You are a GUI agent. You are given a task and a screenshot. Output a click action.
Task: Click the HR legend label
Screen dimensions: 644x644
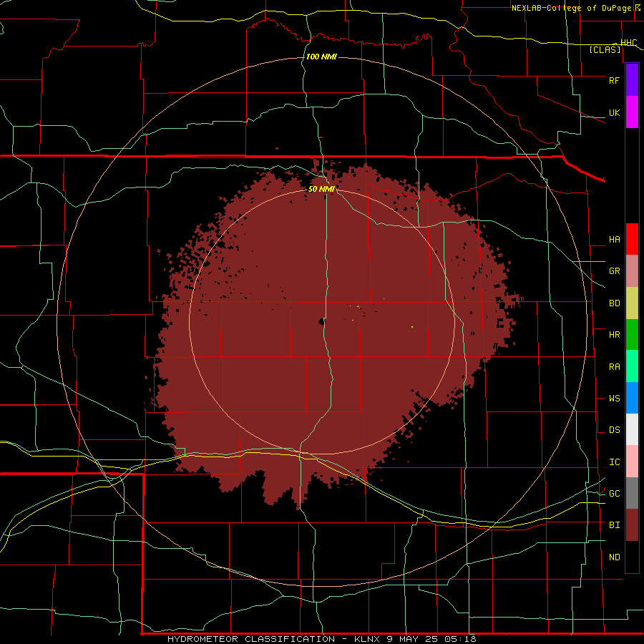click(614, 335)
